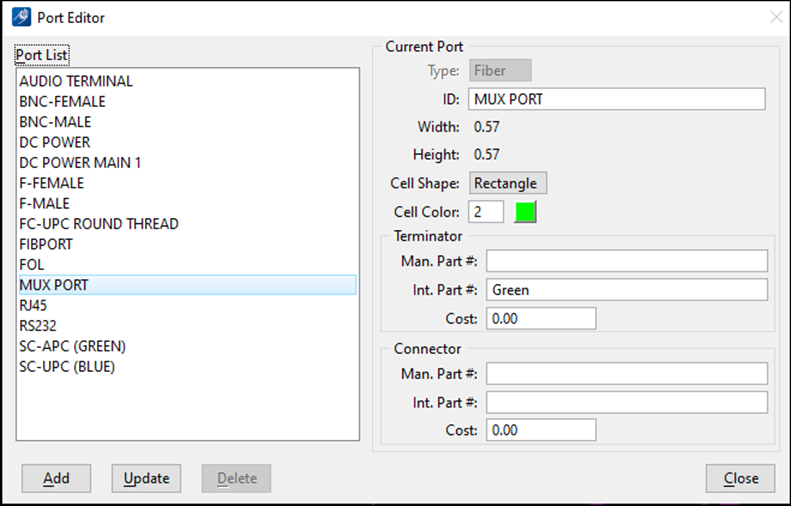Click the Cell Color number field
This screenshot has width=791, height=506.
point(486,212)
